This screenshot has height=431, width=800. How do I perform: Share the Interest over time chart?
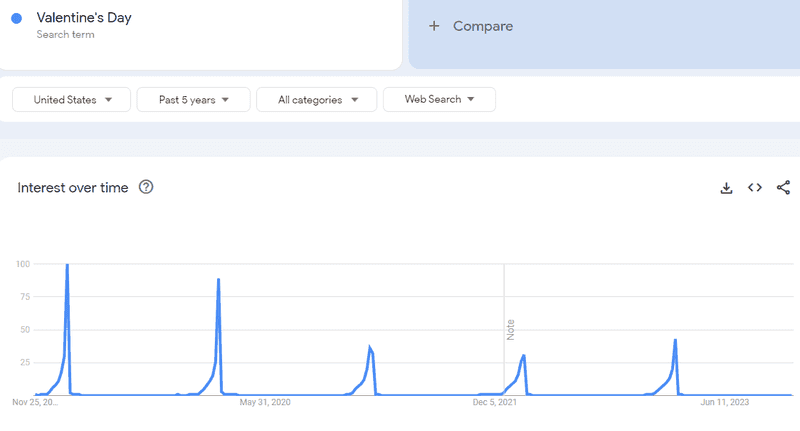[783, 188]
